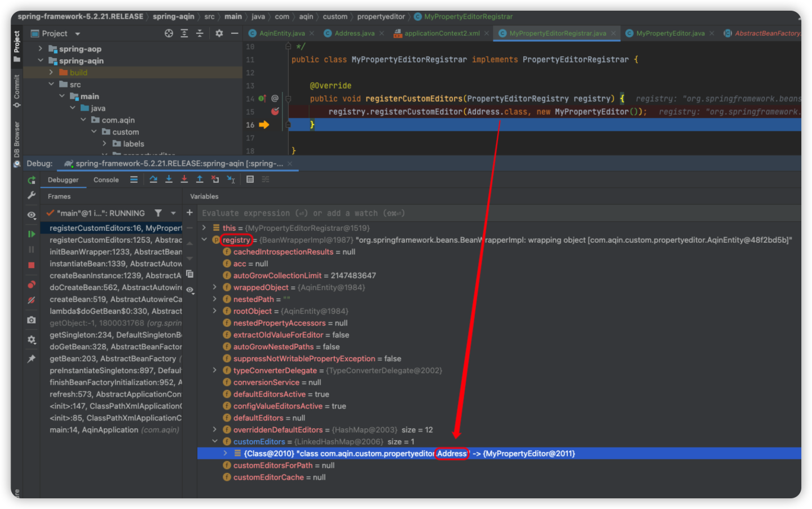Select the initBeanWrapper:1233 frame
Image resolution: width=812 pixels, height=509 pixels.
click(116, 252)
